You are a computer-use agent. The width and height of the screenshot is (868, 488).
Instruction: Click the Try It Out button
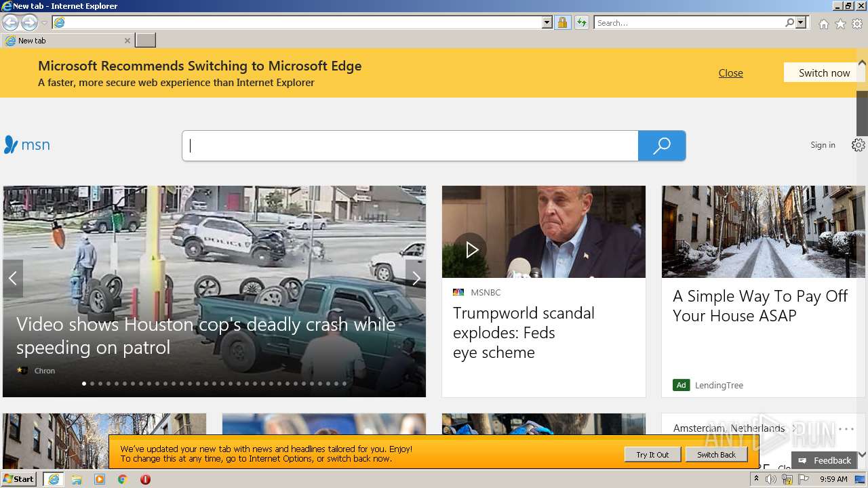coord(652,455)
